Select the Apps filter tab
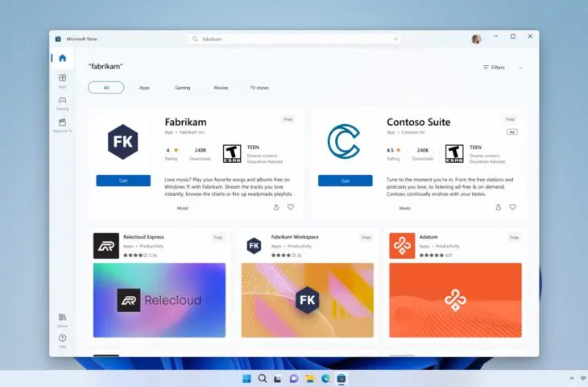The width and height of the screenshot is (588, 387). tap(144, 88)
